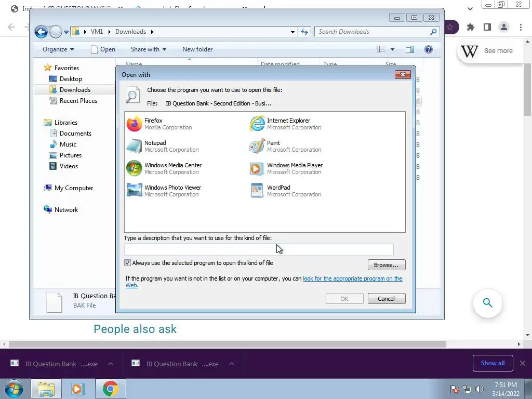The image size is (532, 399).
Task: Expand arrow after Downloads breadcrumb
Action: (x=152, y=32)
